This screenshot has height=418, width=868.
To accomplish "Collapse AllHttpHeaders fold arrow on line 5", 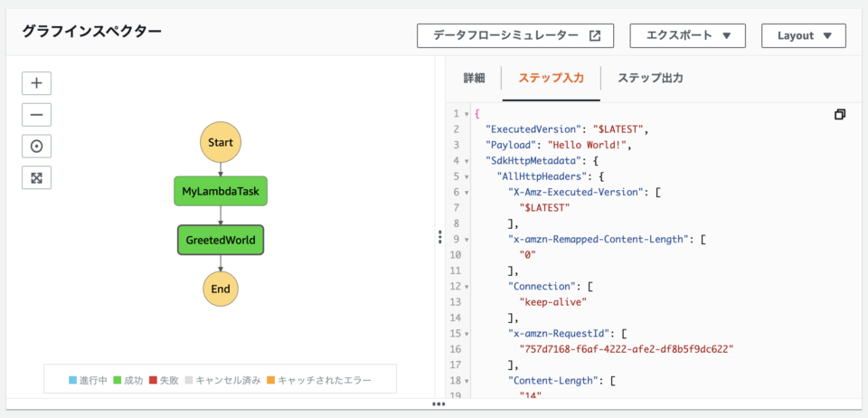I will coord(467,177).
